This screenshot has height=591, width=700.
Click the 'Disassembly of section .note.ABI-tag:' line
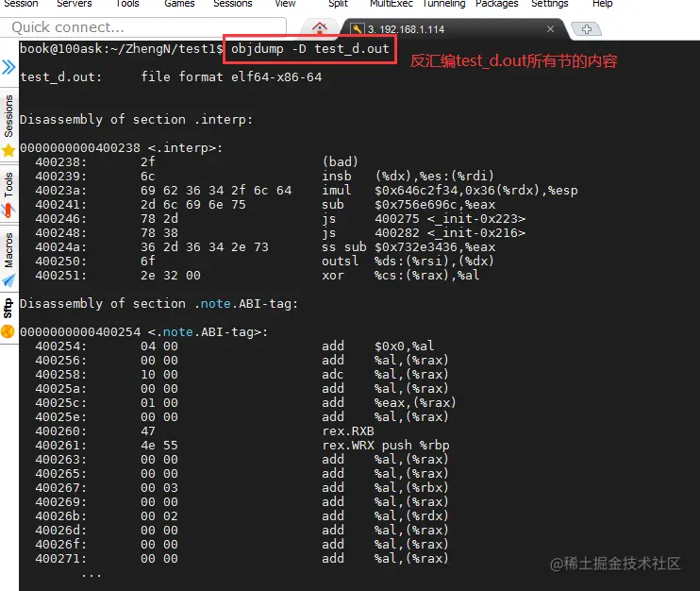[x=158, y=303]
